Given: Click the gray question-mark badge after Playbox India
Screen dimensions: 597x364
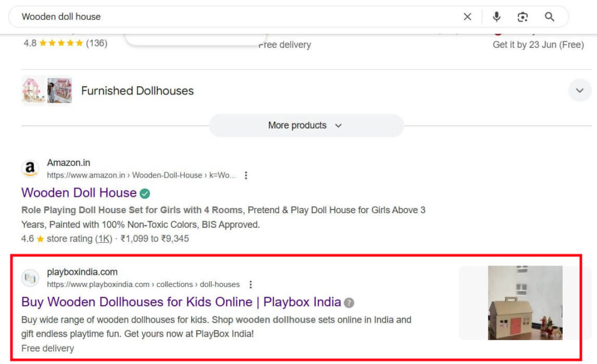Looking at the screenshot, I should pyautogui.click(x=349, y=303).
